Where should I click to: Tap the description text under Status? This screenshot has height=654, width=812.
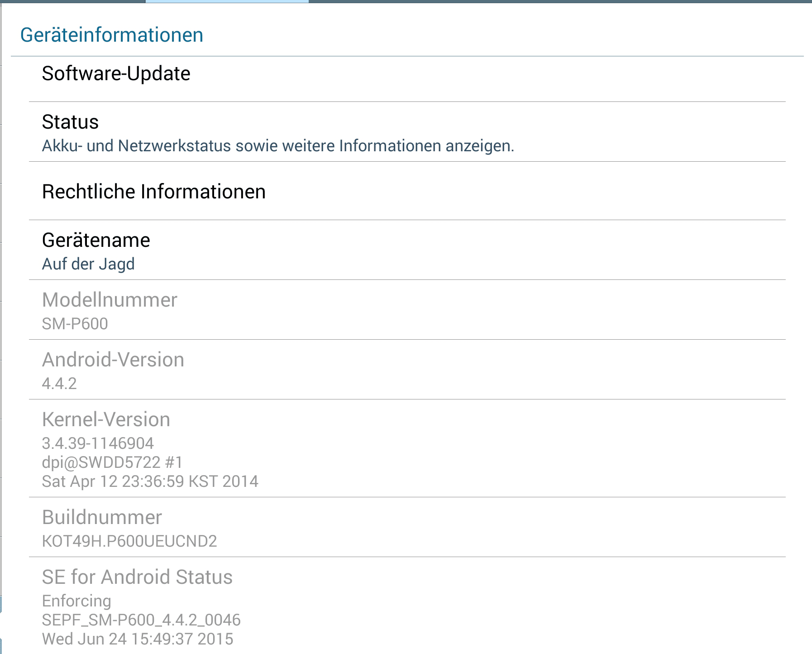pos(278,146)
